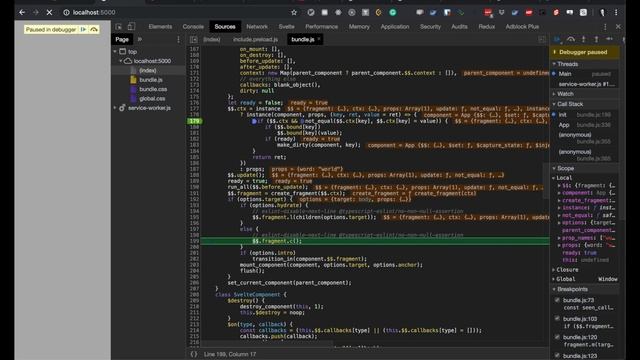Open bundle.css in the file tree
The image size is (640, 360).
coord(153,89)
